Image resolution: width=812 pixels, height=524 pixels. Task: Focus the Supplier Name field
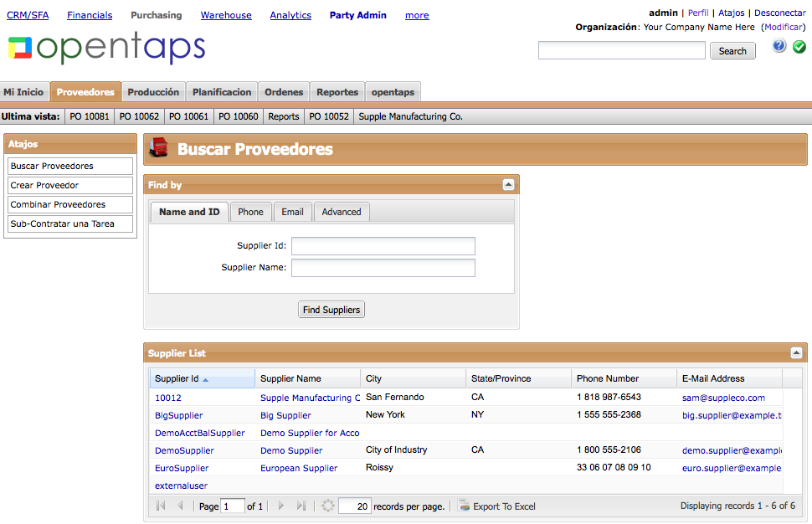383,268
